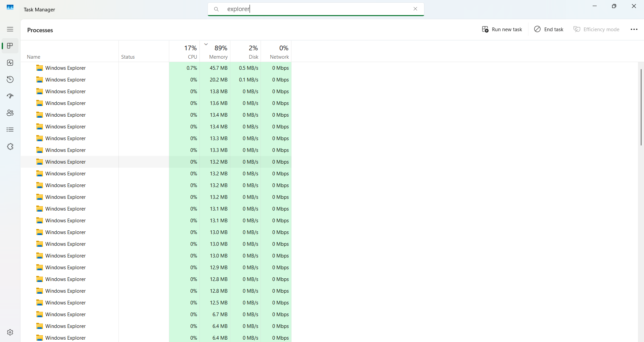Select Windows Explorer using 45.7 MB

(156, 68)
